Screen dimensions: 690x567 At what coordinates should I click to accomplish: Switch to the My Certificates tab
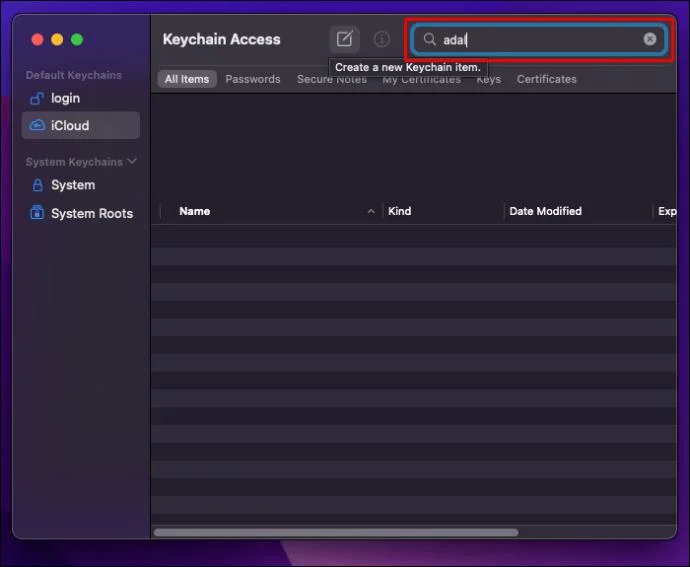(x=422, y=80)
